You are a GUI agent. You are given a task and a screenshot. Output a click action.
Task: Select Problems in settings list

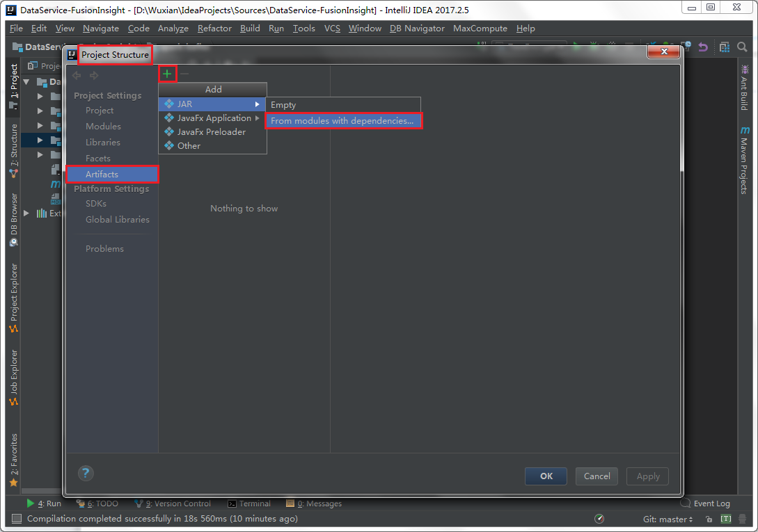[x=104, y=248]
